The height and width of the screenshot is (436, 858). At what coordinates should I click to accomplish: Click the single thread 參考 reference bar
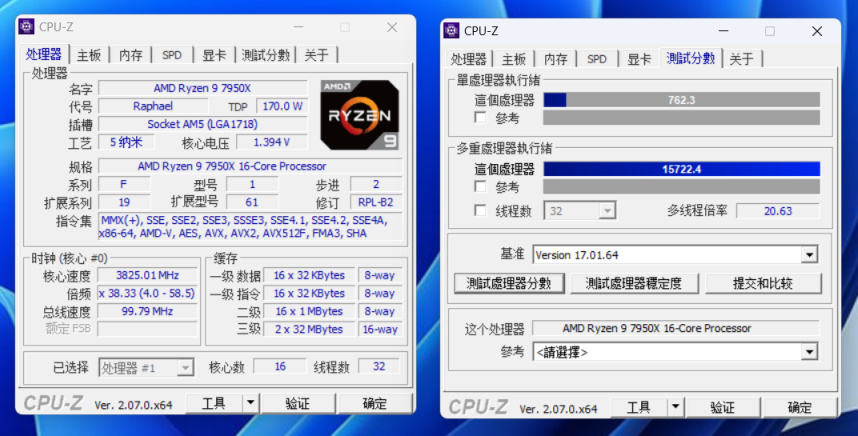click(x=681, y=118)
